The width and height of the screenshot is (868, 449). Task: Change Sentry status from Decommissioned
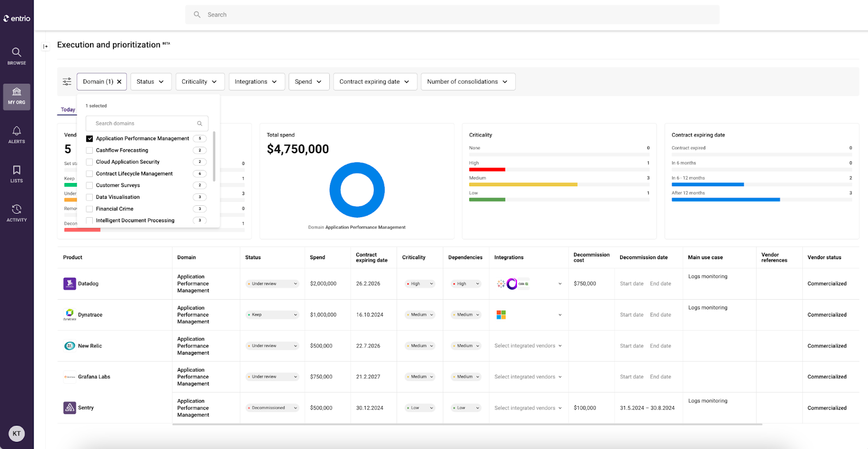[272, 408]
